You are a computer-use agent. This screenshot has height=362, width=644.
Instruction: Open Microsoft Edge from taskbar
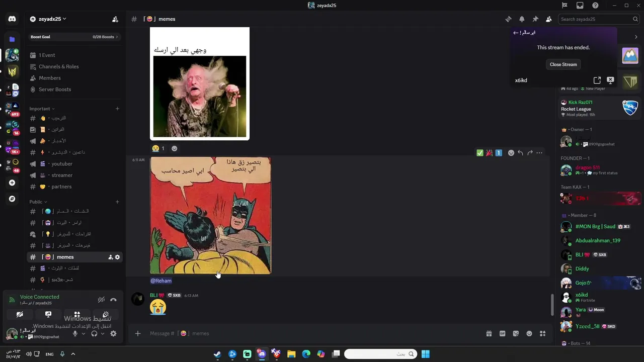click(306, 354)
